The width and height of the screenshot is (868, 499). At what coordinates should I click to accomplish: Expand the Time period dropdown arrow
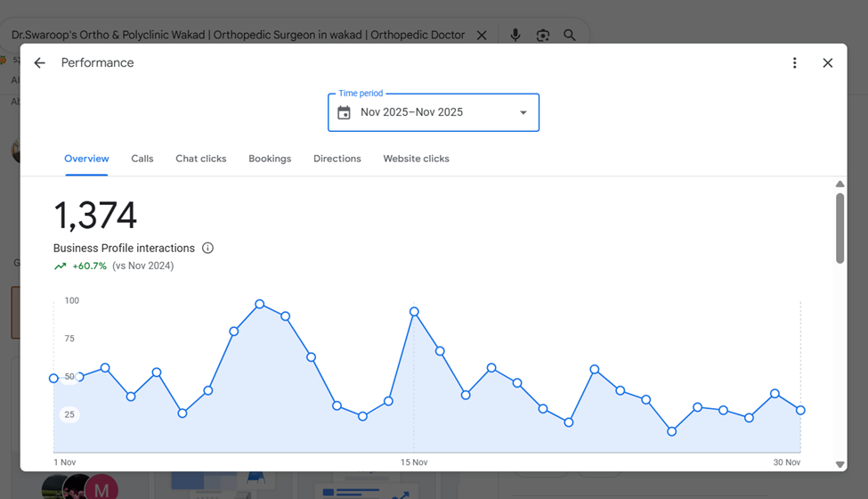tap(523, 112)
